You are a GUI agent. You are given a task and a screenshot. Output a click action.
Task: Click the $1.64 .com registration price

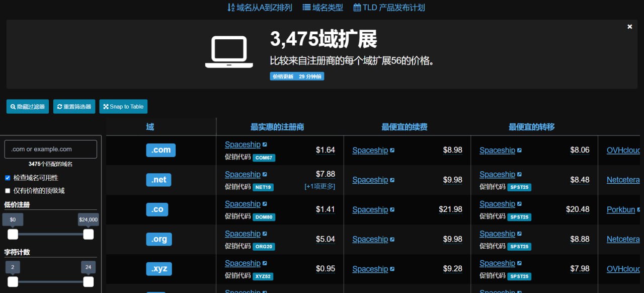(x=326, y=150)
